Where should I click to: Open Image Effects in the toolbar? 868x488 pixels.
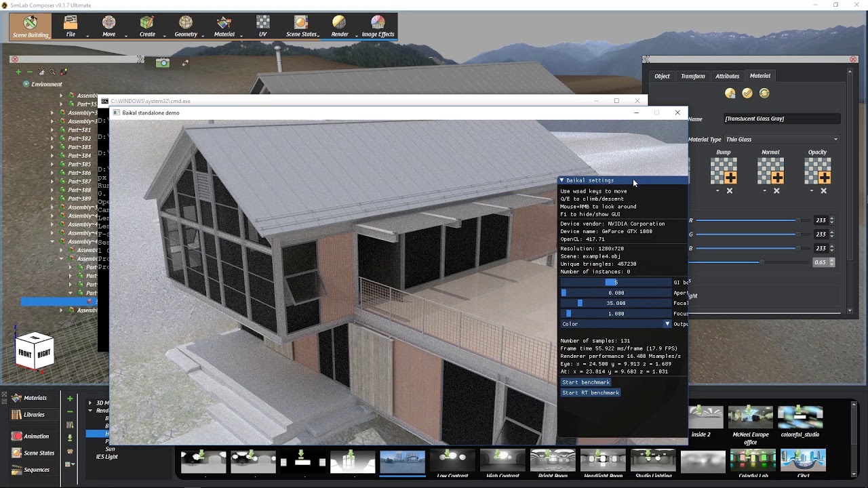pos(378,27)
